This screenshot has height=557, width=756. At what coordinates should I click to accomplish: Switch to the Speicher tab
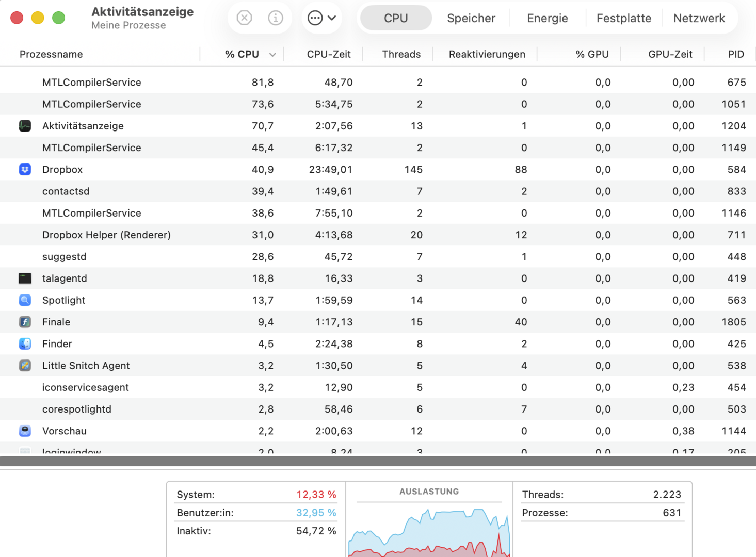471,18
